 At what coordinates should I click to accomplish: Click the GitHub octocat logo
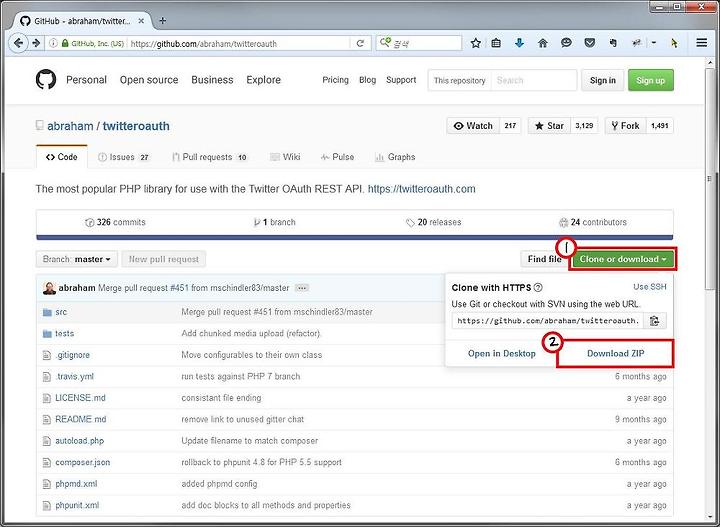tap(46, 79)
